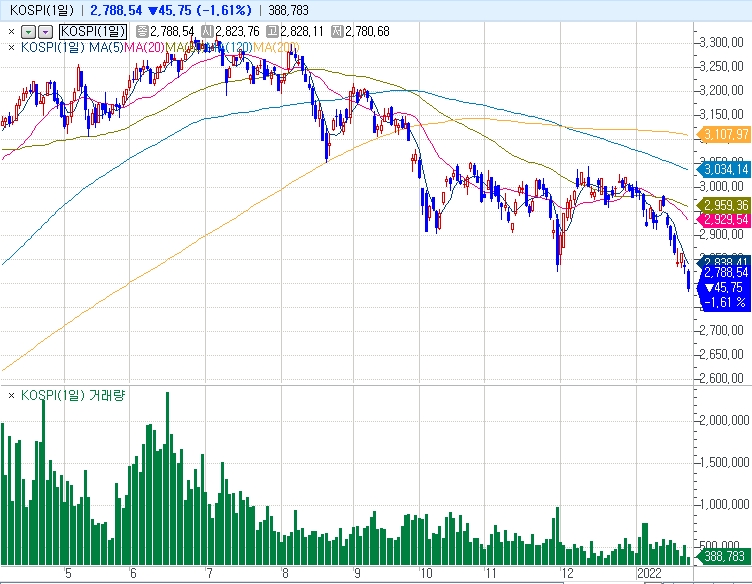The height and width of the screenshot is (584, 752).
Task: Click the 저 low price icon
Action: [337, 32]
